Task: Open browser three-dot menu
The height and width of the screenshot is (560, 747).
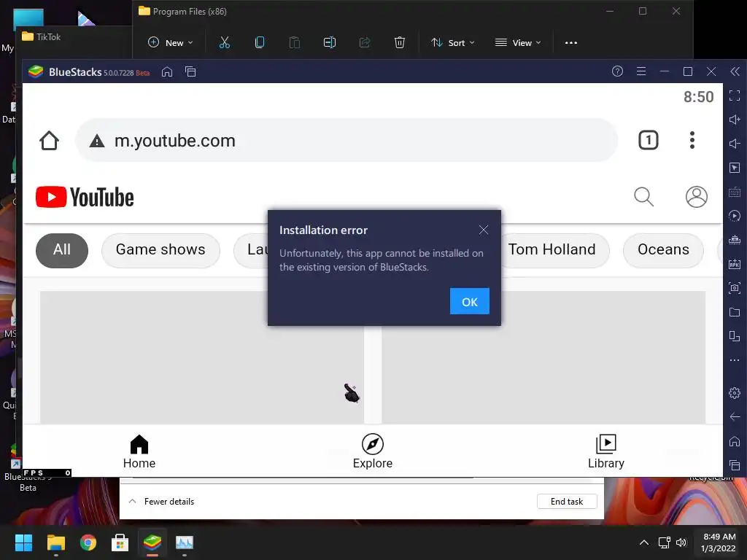Action: [692, 140]
